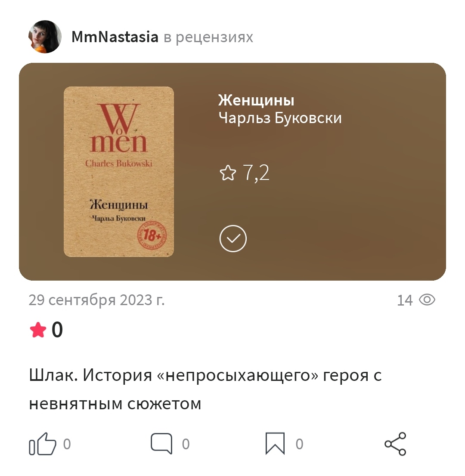
Task: Bookmark this review with flag icon
Action: coord(275,444)
